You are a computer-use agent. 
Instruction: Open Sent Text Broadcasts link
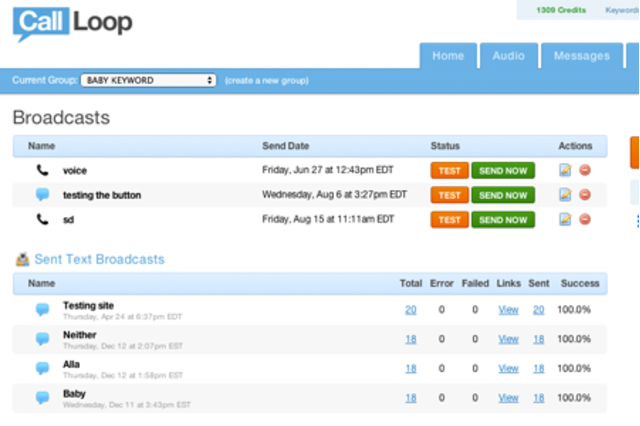[x=99, y=259]
